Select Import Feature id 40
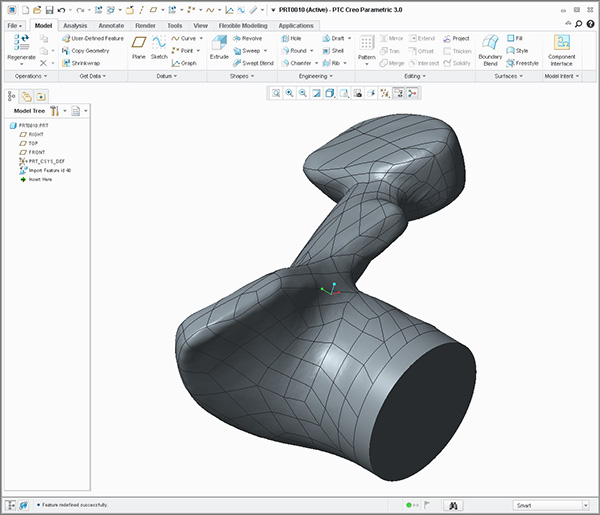Image resolution: width=600 pixels, height=515 pixels. pos(45,170)
